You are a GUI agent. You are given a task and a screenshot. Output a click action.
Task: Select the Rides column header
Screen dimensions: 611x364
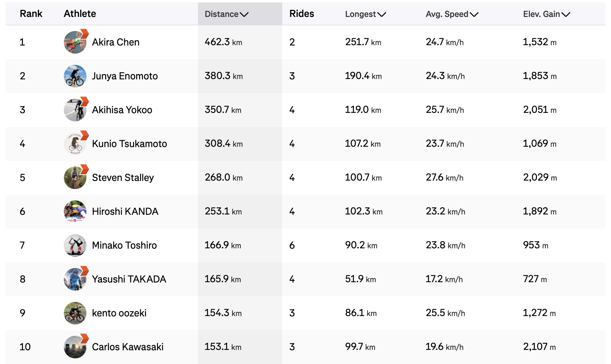302,13
